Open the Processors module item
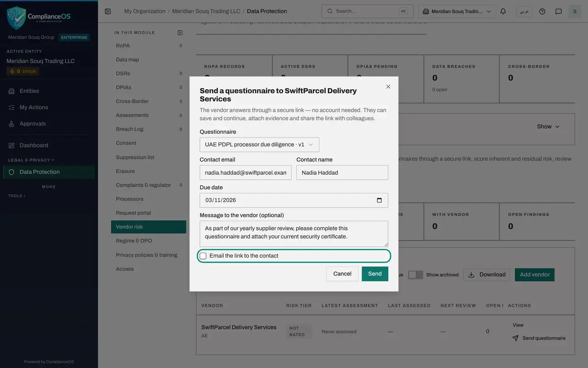This screenshot has height=368, width=588. [x=148, y=199]
